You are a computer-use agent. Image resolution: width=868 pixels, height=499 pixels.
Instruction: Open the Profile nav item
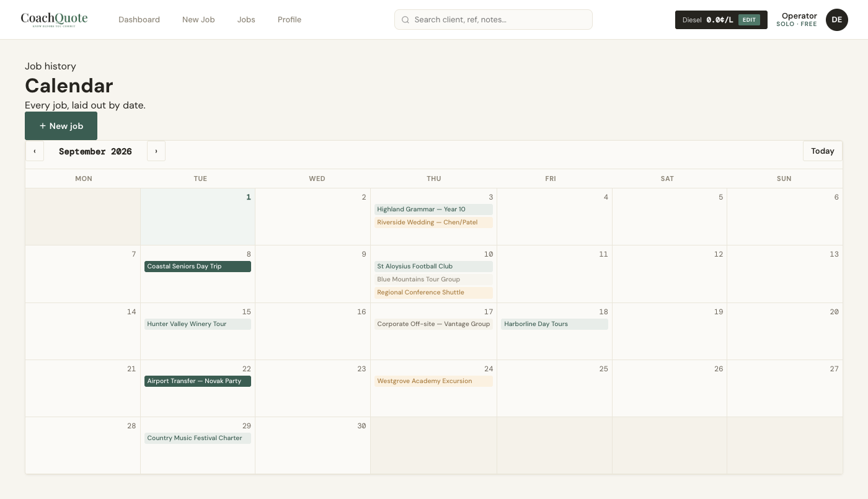coord(290,20)
